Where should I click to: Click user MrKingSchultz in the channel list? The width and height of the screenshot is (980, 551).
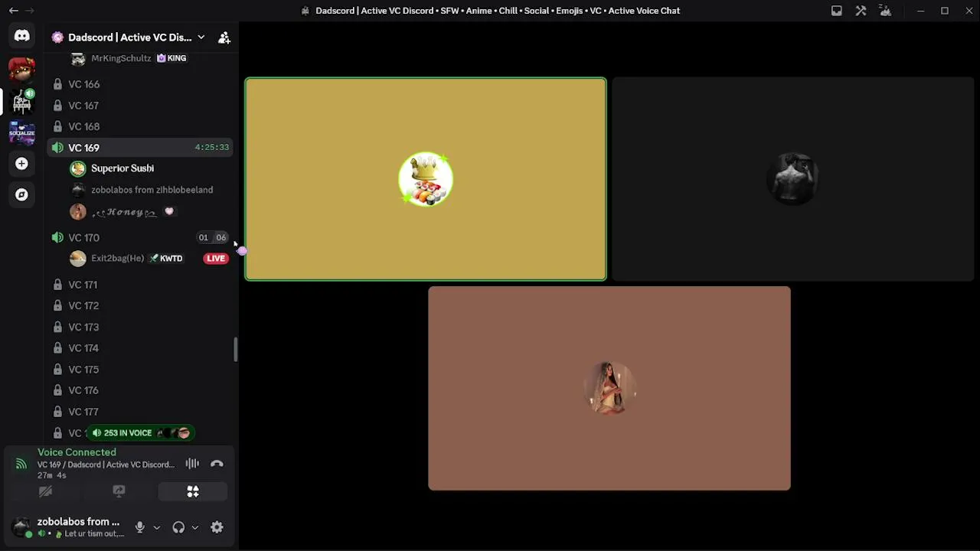tap(121, 58)
